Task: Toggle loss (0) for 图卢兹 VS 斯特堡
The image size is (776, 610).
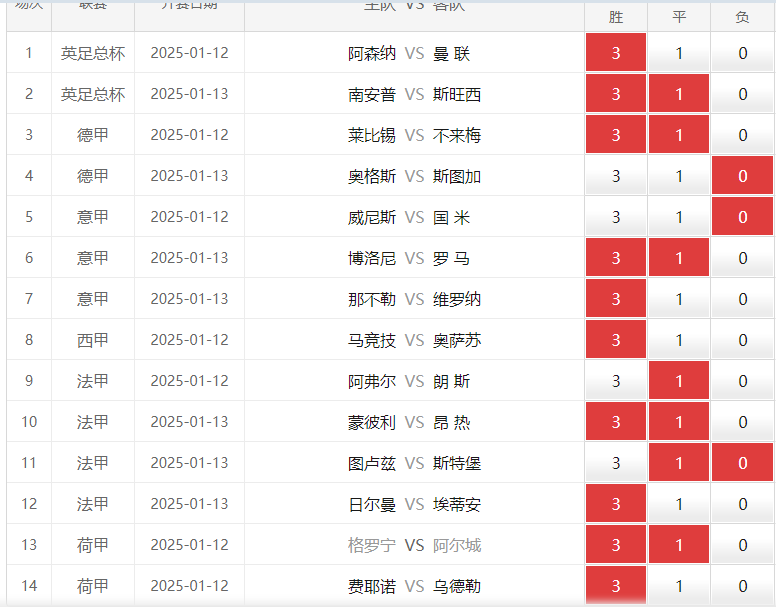Action: click(742, 463)
